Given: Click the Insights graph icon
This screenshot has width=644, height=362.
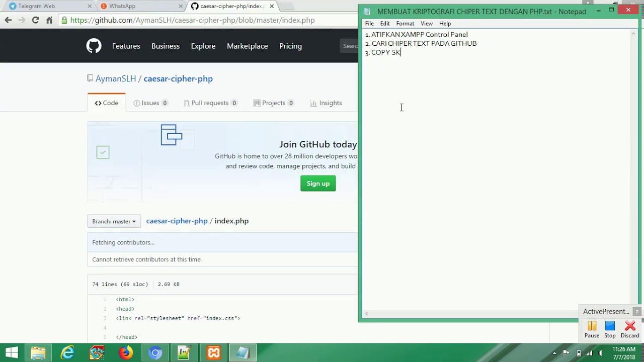Looking at the screenshot, I should (x=314, y=103).
